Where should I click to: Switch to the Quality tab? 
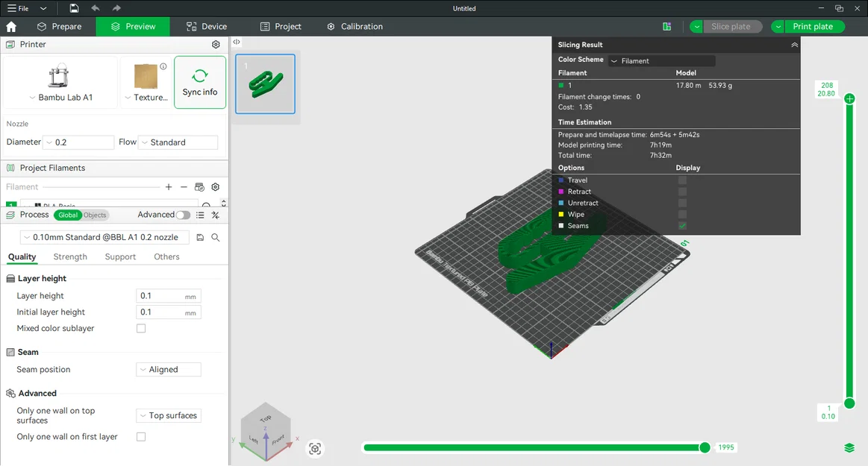coord(22,256)
